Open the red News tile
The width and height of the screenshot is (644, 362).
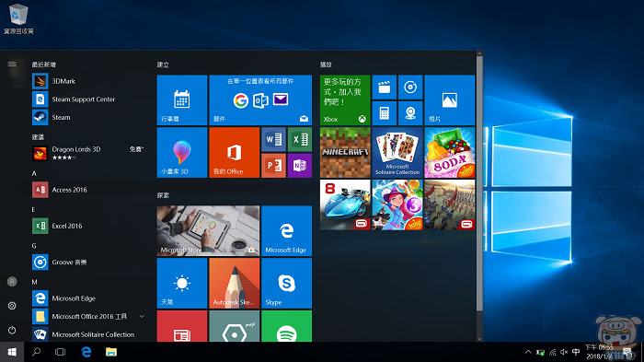coord(182,326)
